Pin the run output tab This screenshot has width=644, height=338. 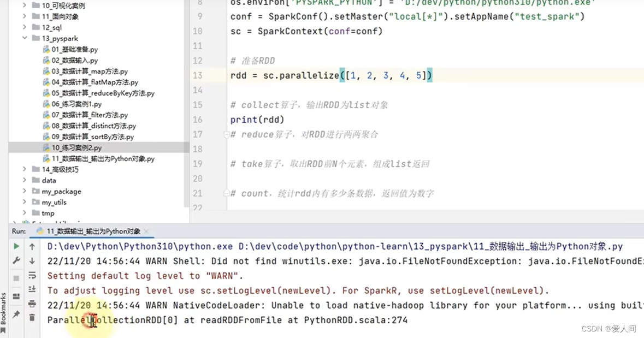(16, 313)
